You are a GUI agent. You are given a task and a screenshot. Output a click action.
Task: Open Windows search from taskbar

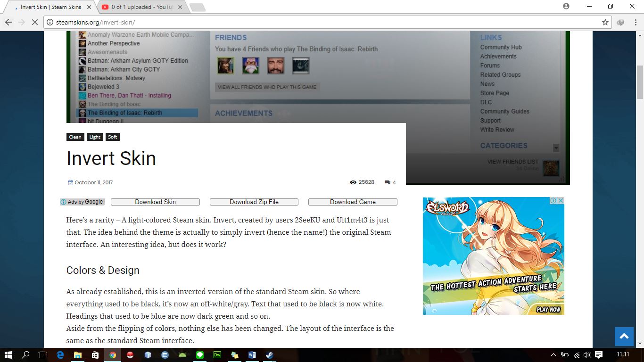(x=25, y=355)
